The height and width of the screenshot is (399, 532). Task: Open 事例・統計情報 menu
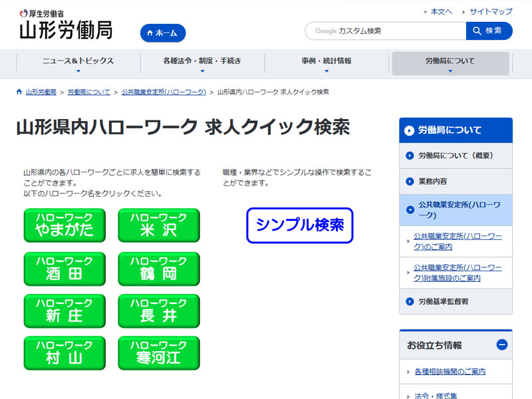pyautogui.click(x=327, y=64)
